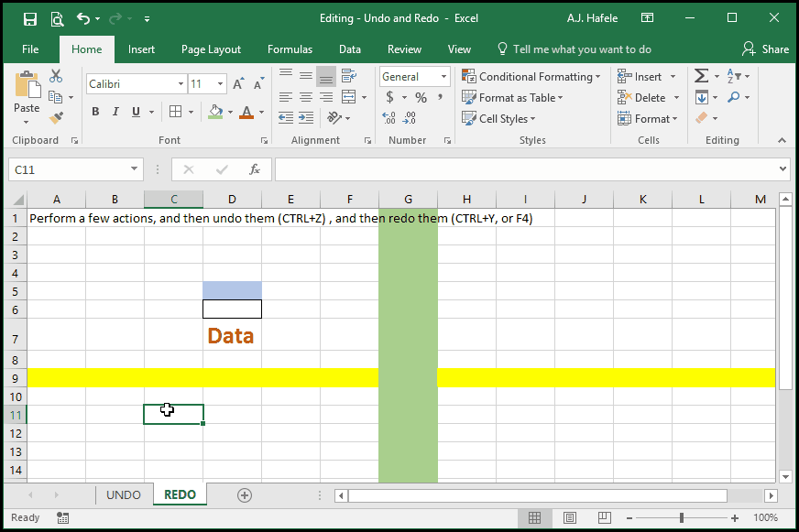Apply Comma Style

(440, 97)
